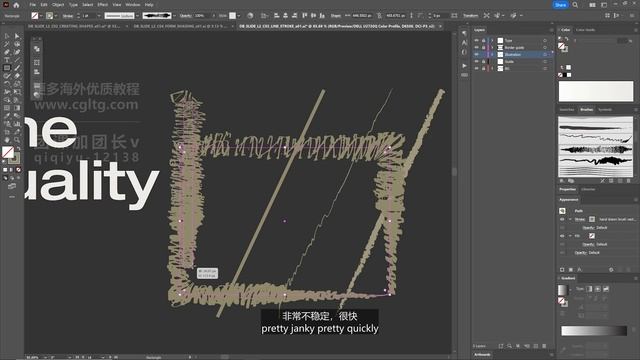The height and width of the screenshot is (360, 640).
Task: Switch to the Color Guide tab
Action: [x=585, y=30]
